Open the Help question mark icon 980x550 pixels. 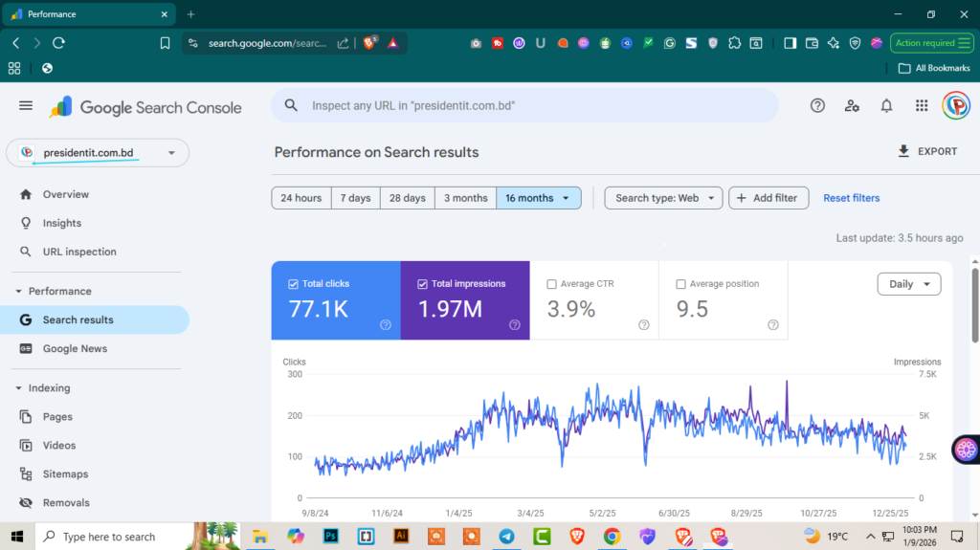(x=817, y=105)
